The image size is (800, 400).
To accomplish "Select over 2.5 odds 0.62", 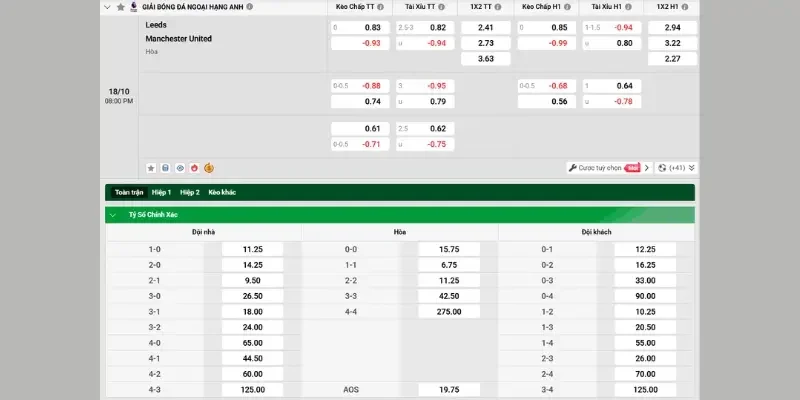I will click(x=425, y=129).
